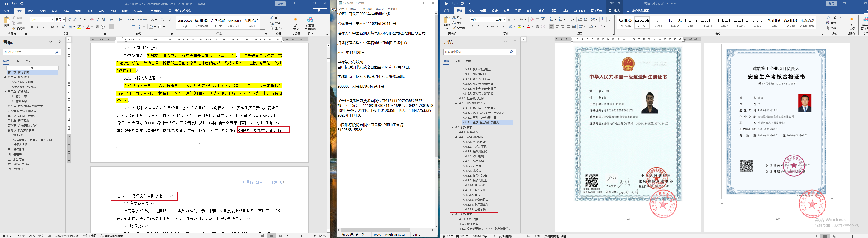Sort paragraphs using the 辽河油田 Word ribbon
Screen dimensions: 868x238
[163, 20]
